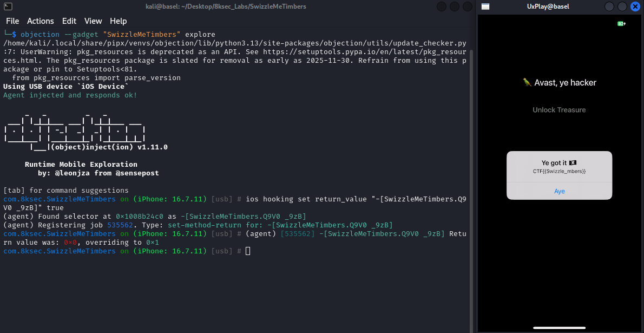Minimize the UxPlay window

609,6
